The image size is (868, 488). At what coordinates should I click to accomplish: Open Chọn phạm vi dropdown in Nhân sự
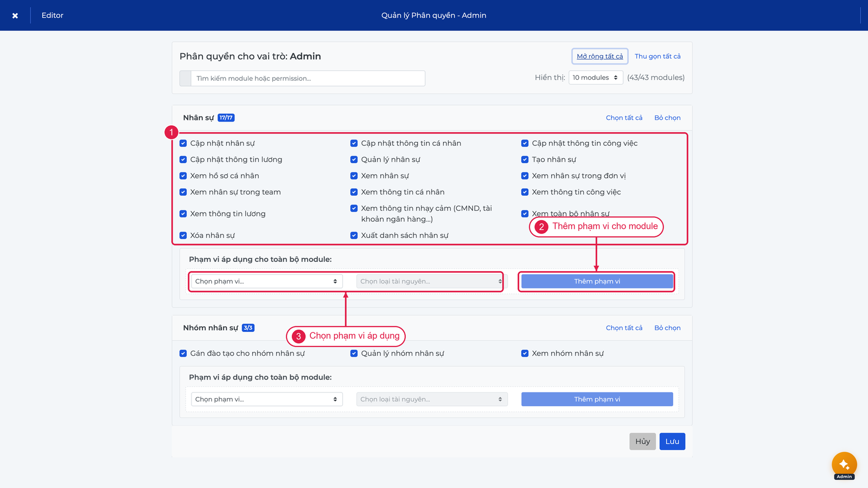(267, 281)
